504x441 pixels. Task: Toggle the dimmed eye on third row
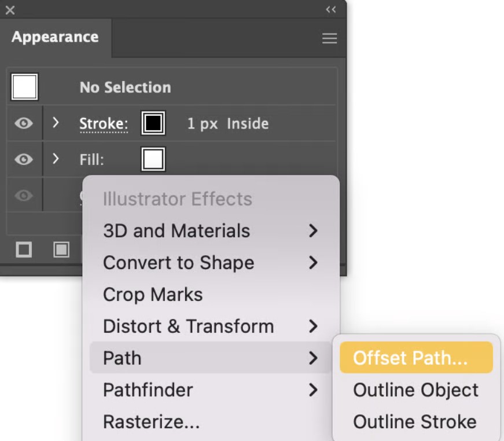point(24,195)
